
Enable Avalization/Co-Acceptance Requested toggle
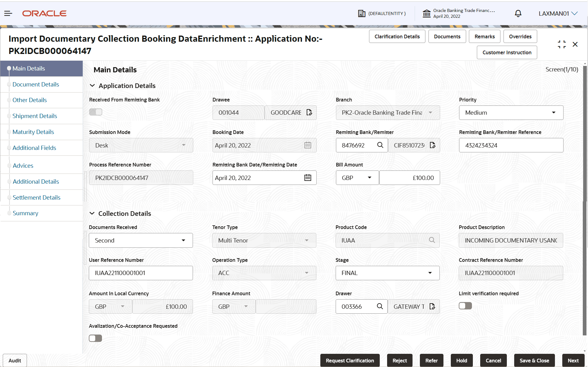tap(95, 338)
